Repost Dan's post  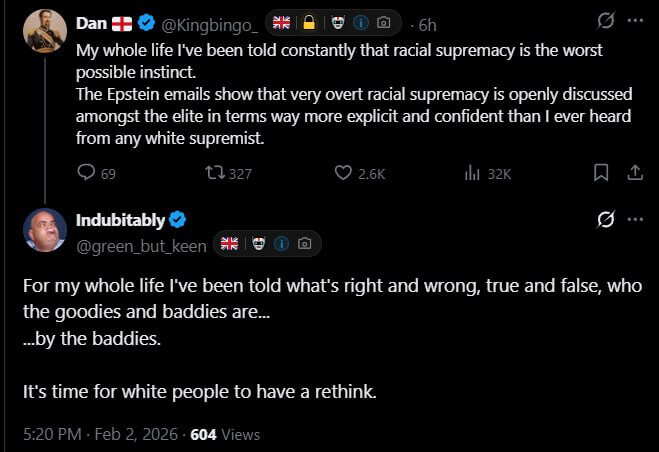(215, 173)
